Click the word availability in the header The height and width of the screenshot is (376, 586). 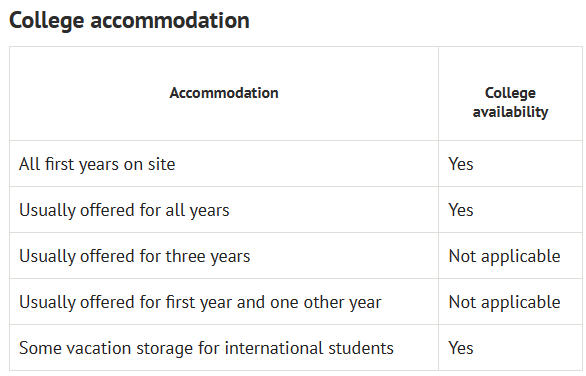tap(510, 112)
